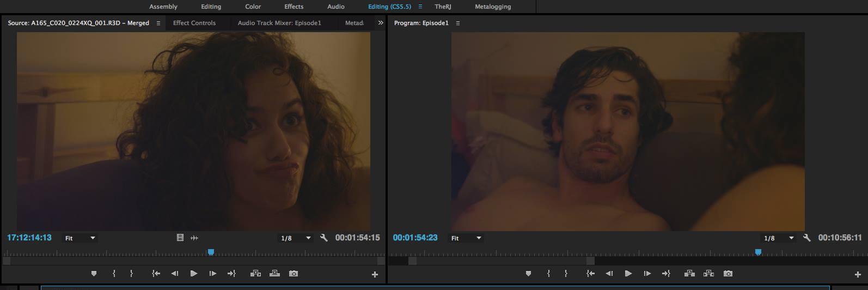Switch to the Audio workspace

[x=336, y=7]
